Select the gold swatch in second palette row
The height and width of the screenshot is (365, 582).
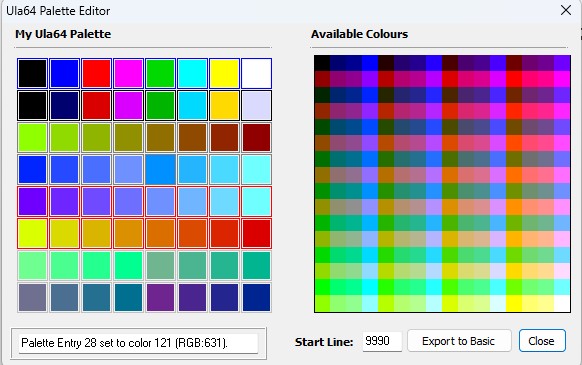(224, 105)
